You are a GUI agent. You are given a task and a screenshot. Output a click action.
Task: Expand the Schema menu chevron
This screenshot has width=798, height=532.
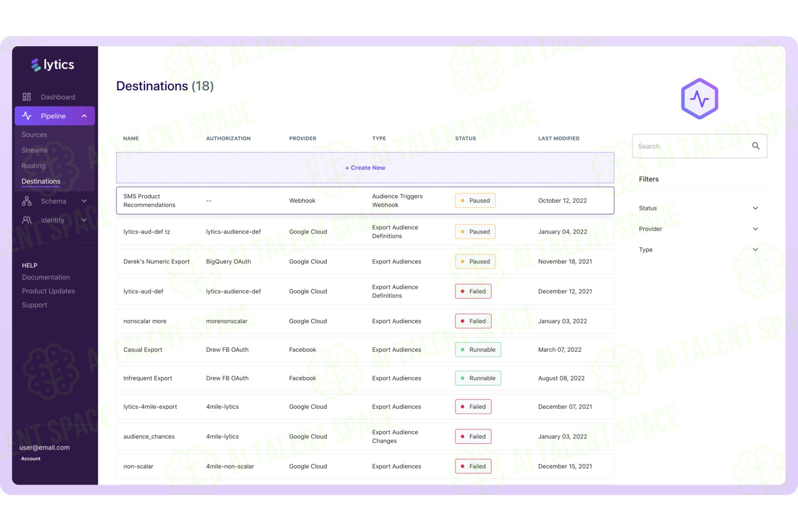[x=84, y=201]
